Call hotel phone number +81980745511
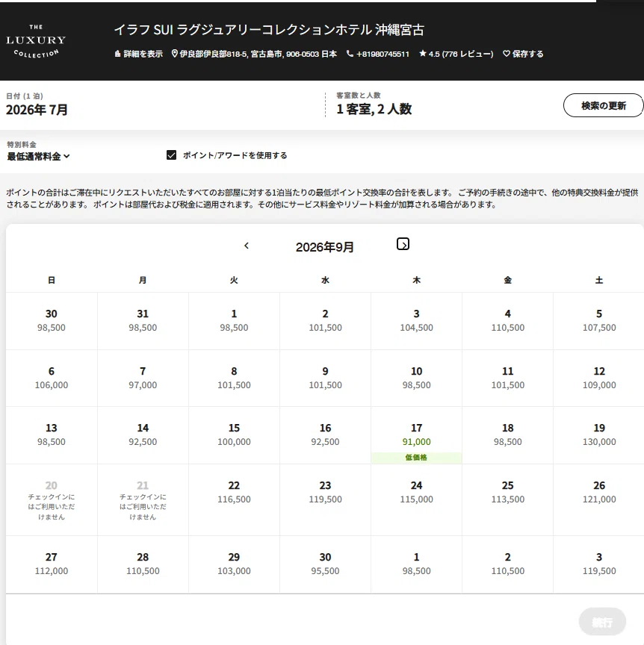Screen dimensions: 644x645 377,54
